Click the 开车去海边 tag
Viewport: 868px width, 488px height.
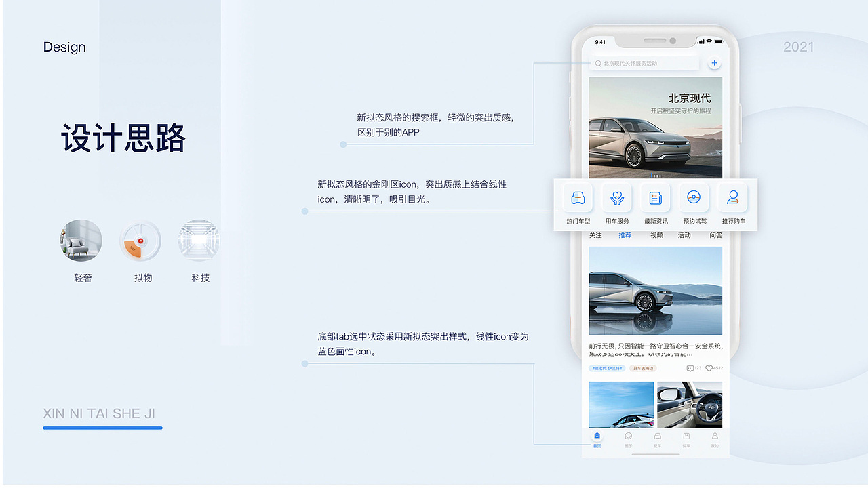point(642,368)
